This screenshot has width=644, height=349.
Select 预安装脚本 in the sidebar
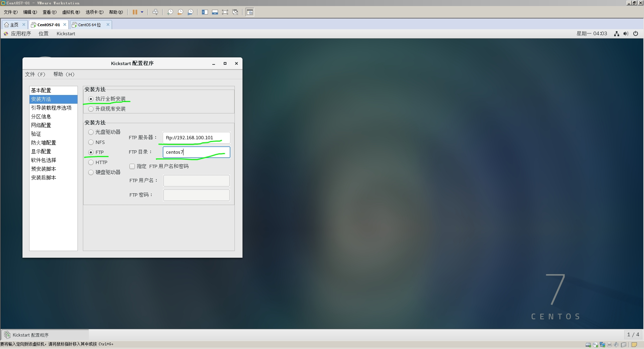(x=53, y=169)
